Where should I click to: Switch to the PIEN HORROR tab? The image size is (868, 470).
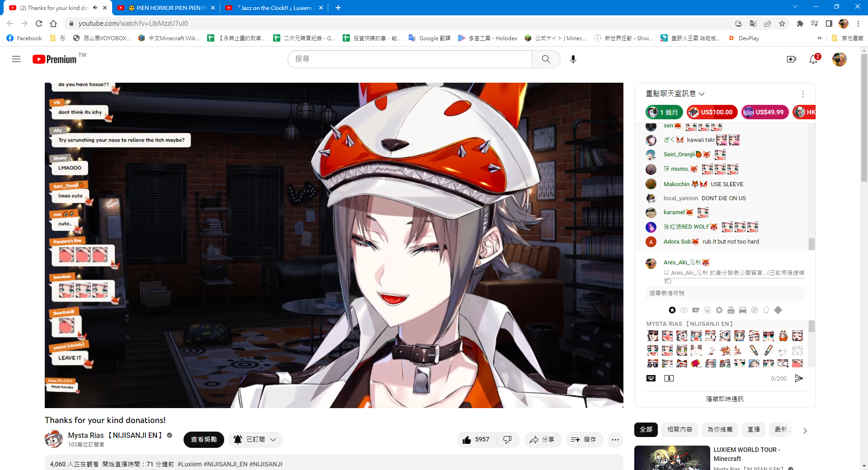[166, 8]
